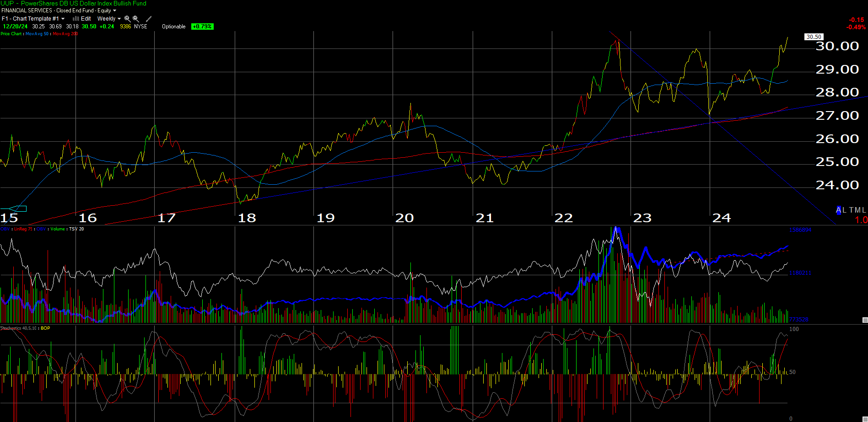
Task: Click the MovAvg 50 legend label
Action: click(37, 34)
